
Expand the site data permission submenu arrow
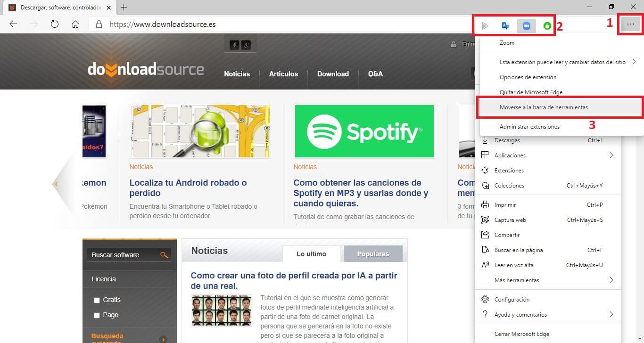635,62
